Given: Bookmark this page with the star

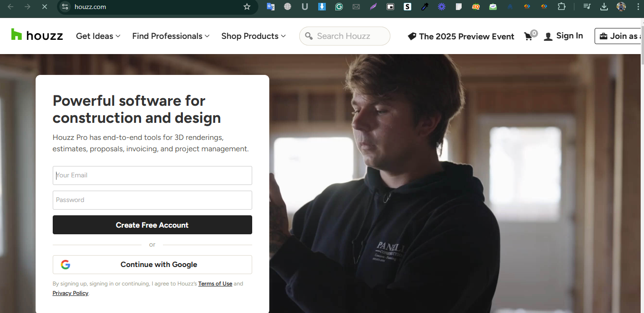Looking at the screenshot, I should click(x=247, y=7).
